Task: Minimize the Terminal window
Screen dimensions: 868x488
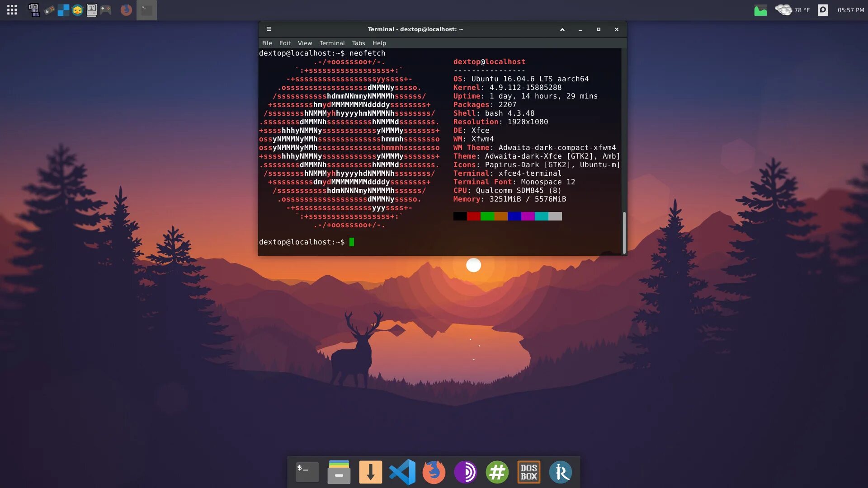Action: 580,29
